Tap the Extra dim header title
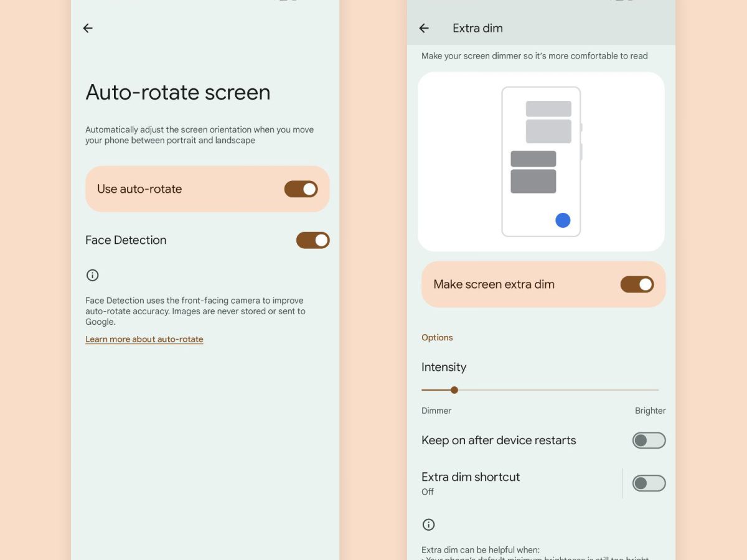 [477, 28]
